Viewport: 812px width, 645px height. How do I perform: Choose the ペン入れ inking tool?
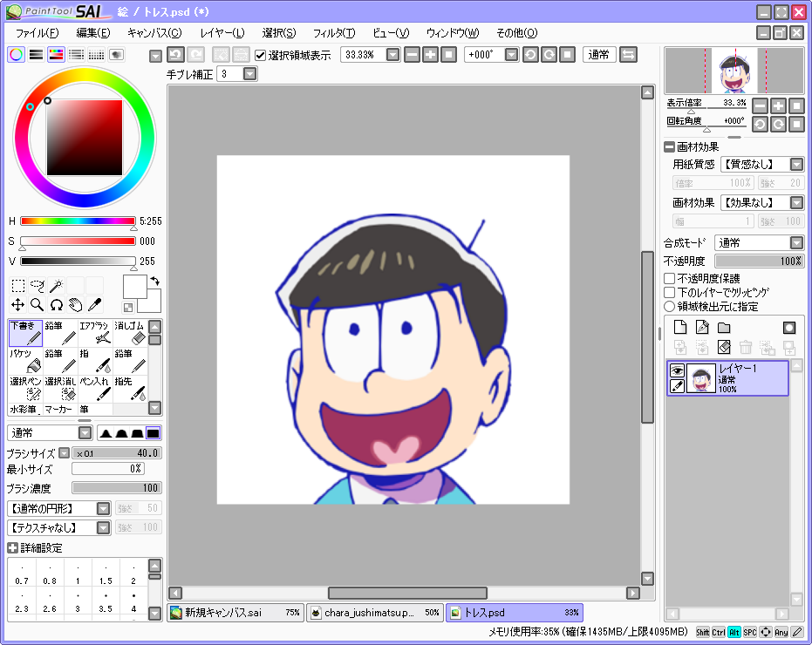(95, 389)
